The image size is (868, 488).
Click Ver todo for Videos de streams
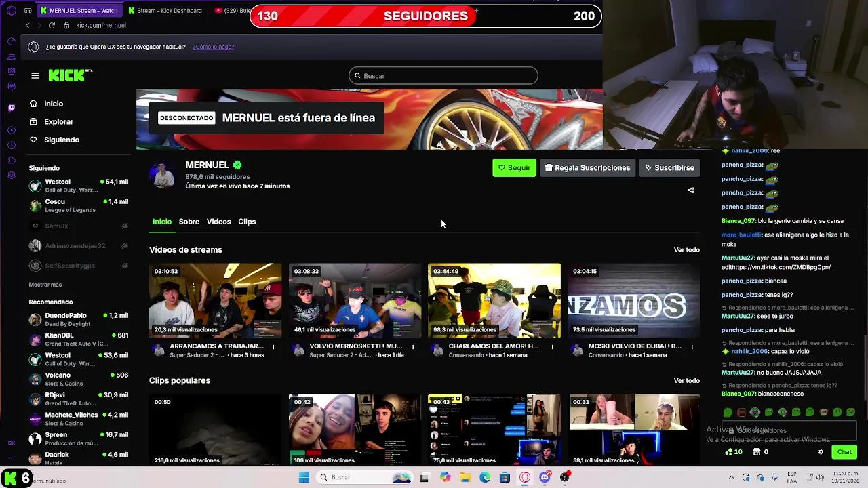pyautogui.click(x=686, y=250)
